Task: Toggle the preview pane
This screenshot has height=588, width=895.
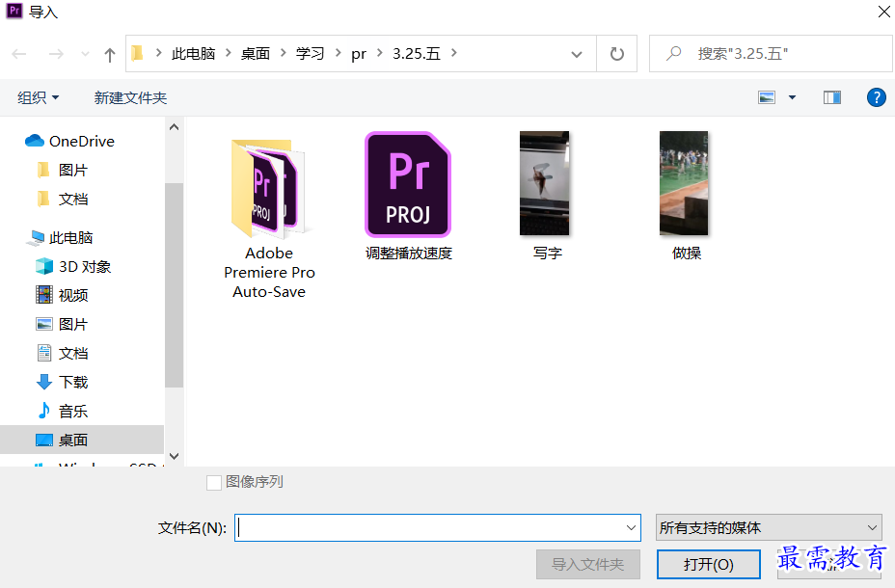Action: click(832, 97)
